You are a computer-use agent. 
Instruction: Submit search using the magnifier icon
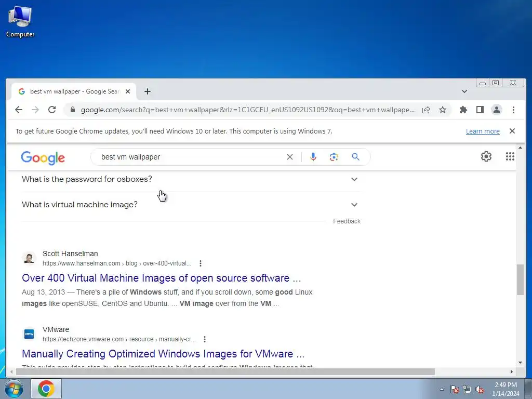point(355,157)
